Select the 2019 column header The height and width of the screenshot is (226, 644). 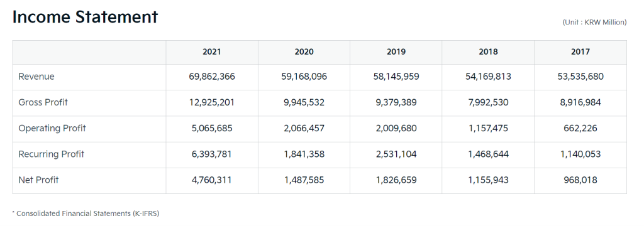pyautogui.click(x=396, y=51)
